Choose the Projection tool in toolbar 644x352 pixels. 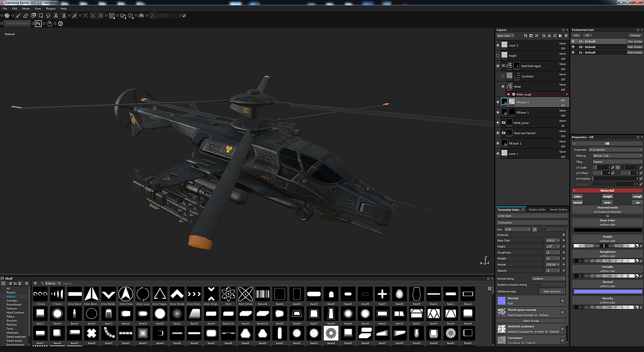tap(34, 16)
